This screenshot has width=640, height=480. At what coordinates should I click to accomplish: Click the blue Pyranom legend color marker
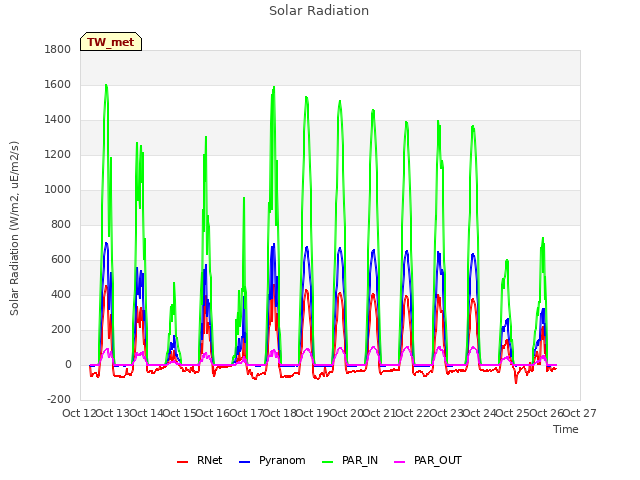244,462
